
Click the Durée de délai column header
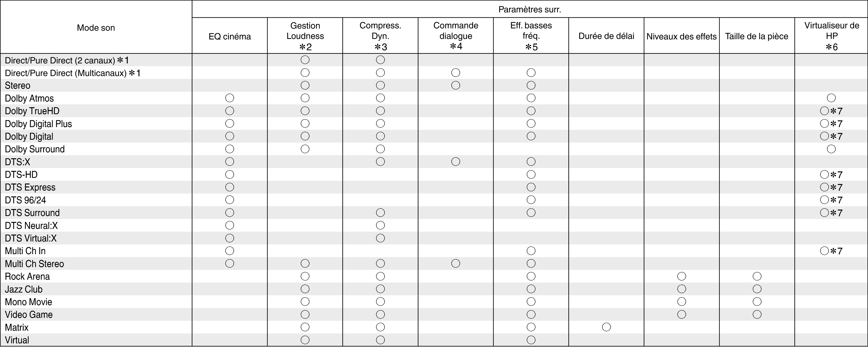[x=606, y=36]
